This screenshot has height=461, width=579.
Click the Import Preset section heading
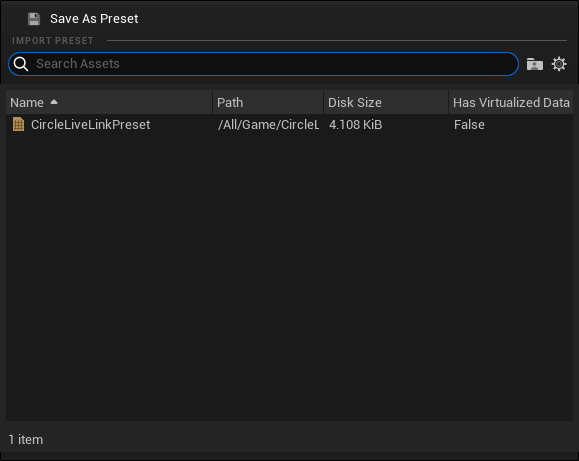[x=53, y=41]
